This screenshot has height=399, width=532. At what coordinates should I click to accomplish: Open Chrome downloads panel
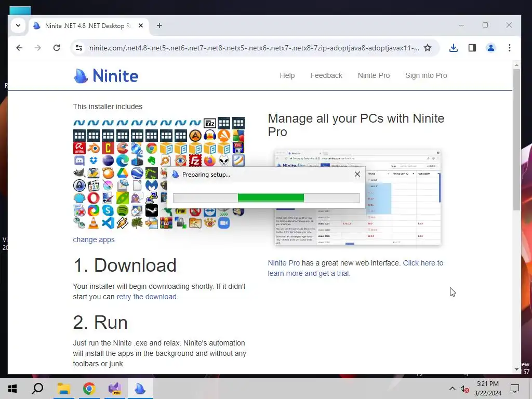[x=453, y=48]
